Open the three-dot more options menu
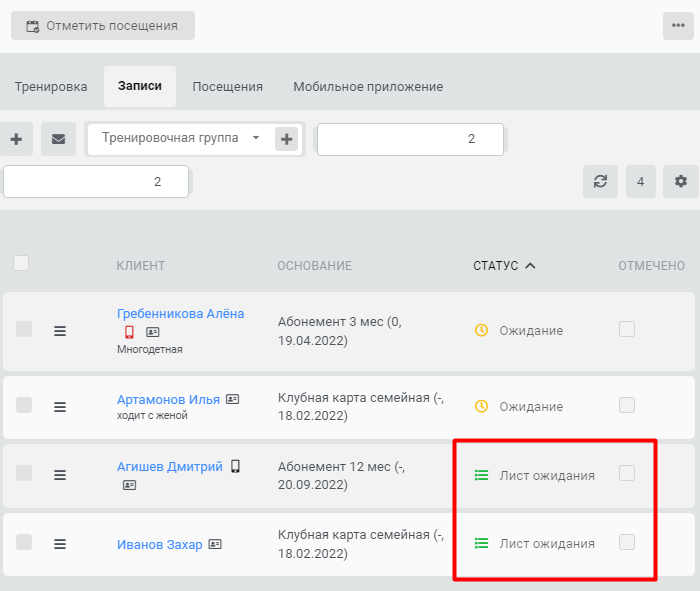Viewport: 700px width, 591px height. tap(678, 26)
